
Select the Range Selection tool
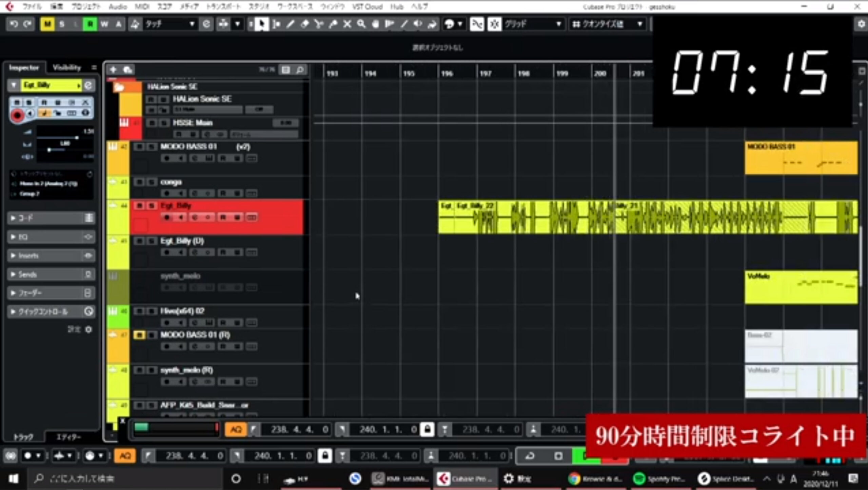point(276,24)
